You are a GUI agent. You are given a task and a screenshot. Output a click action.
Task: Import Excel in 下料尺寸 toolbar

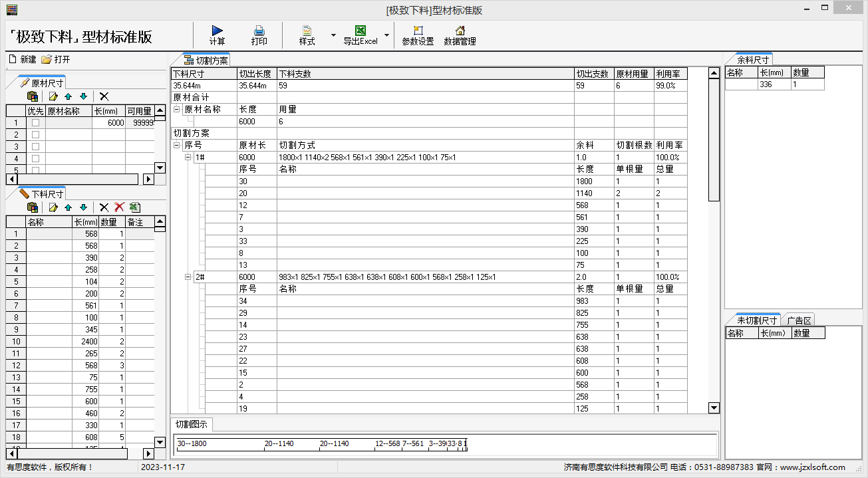134,207
